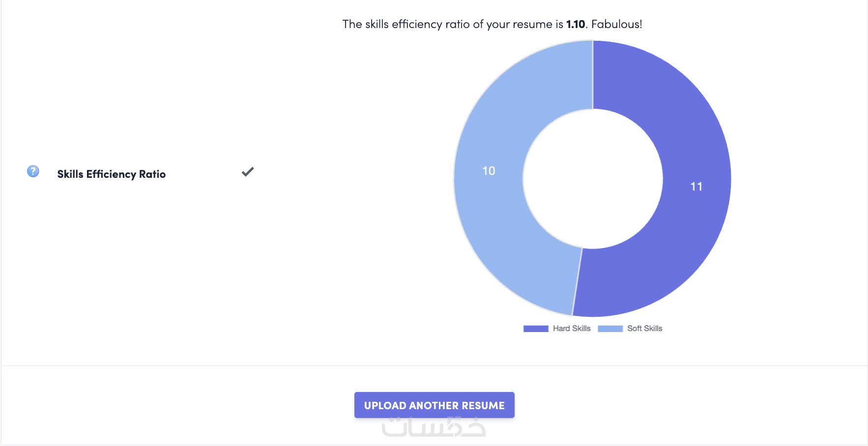Select the Skills Efficiency Ratio label

111,174
